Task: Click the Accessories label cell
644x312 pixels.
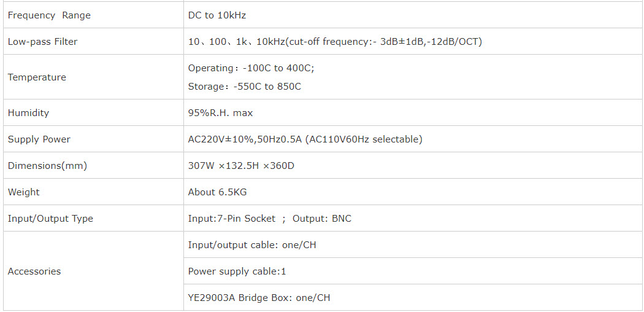Action: [93, 271]
